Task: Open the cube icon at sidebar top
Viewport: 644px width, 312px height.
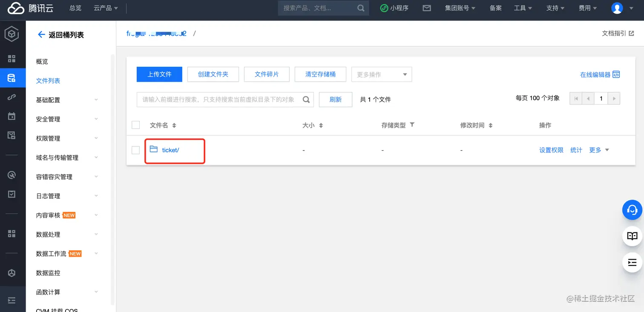Action: tap(12, 34)
